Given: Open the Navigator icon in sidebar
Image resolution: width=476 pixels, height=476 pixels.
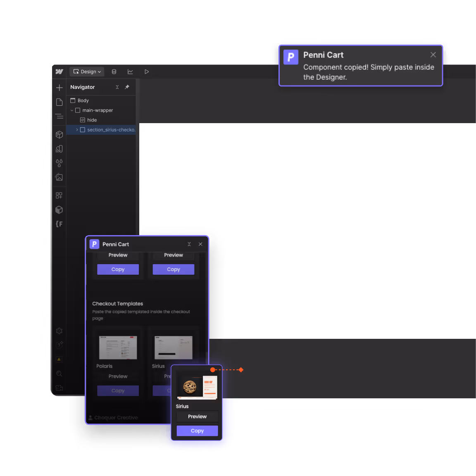Looking at the screenshot, I should [59, 116].
